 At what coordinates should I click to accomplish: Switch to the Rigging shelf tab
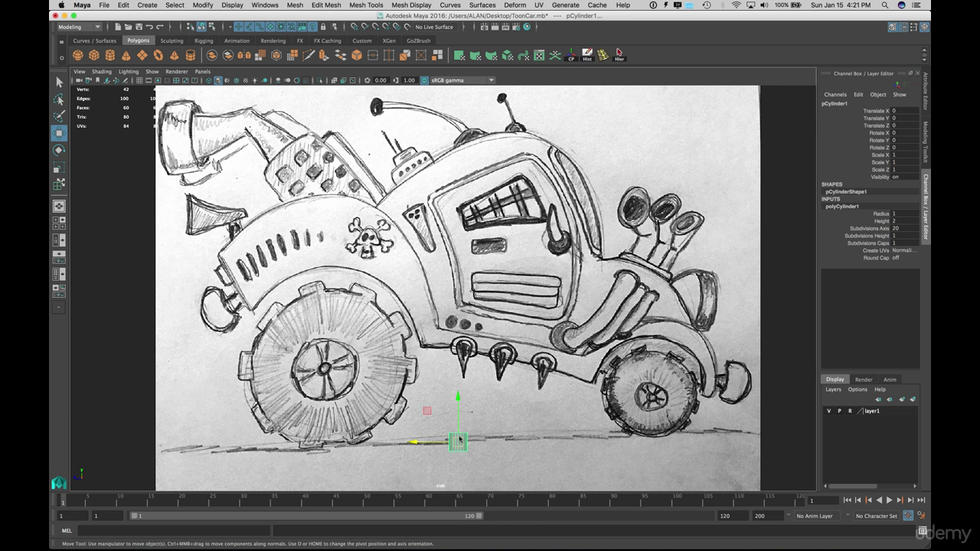point(204,41)
